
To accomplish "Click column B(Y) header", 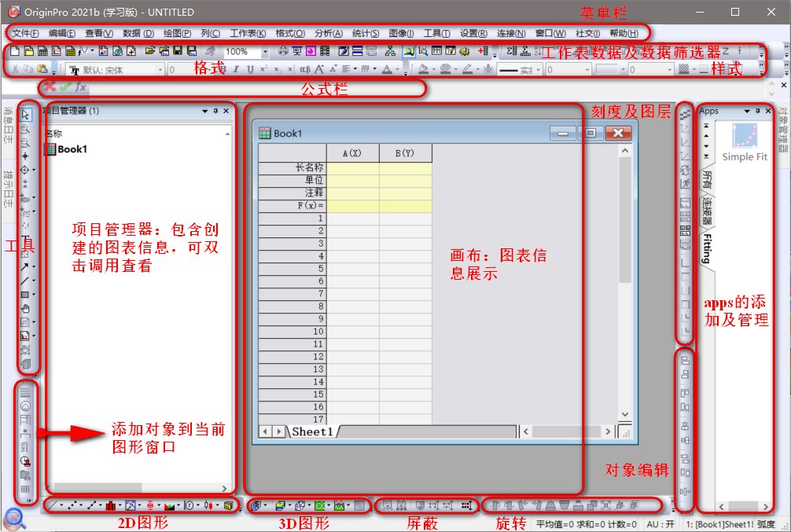I will 405,153.
